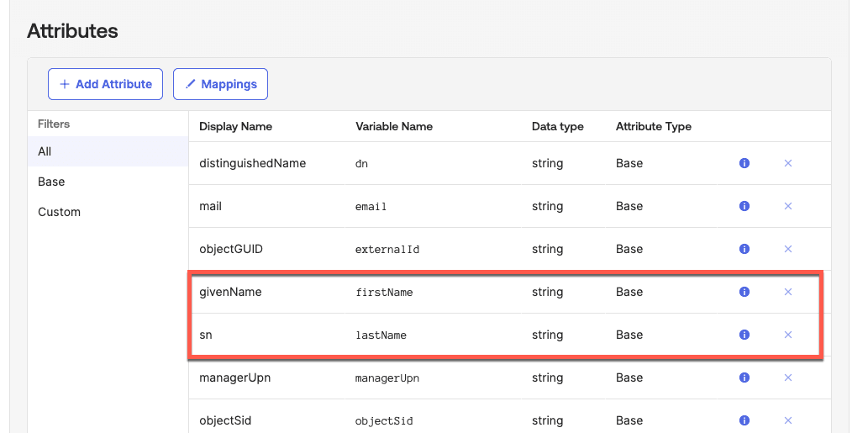View info for objectSid attribute
The image size is (868, 433).
(744, 420)
